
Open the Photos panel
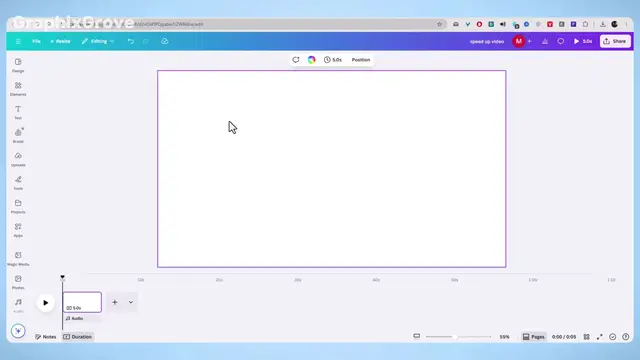pos(18,282)
